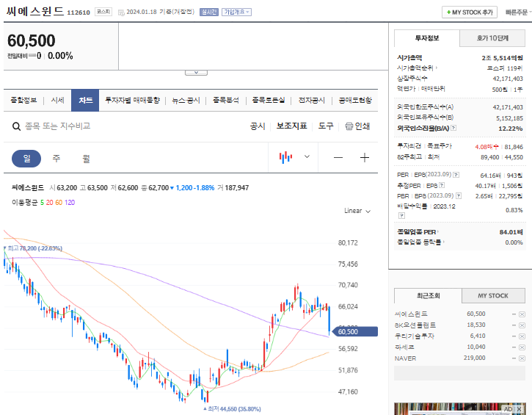The image size is (532, 415).
Task: Click the dash icon in SK오션플랜트 row
Action: (x=514, y=325)
